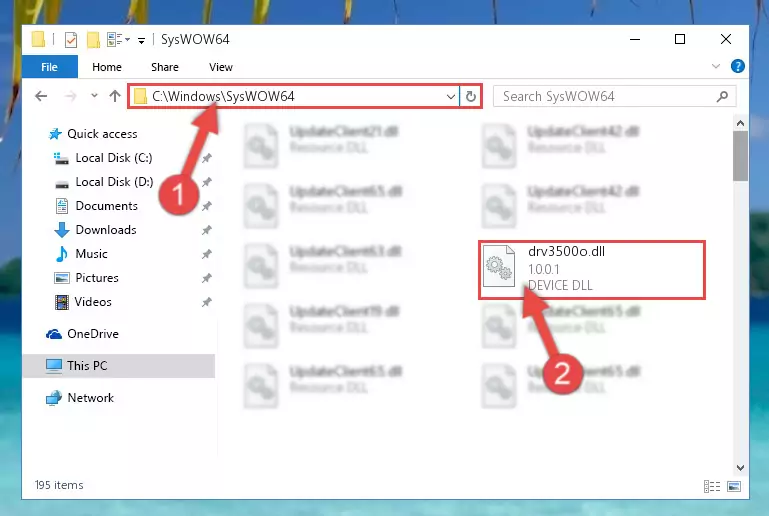Click the pin icon next to Downloads
Viewport: 769px width, 516px height.
(207, 230)
